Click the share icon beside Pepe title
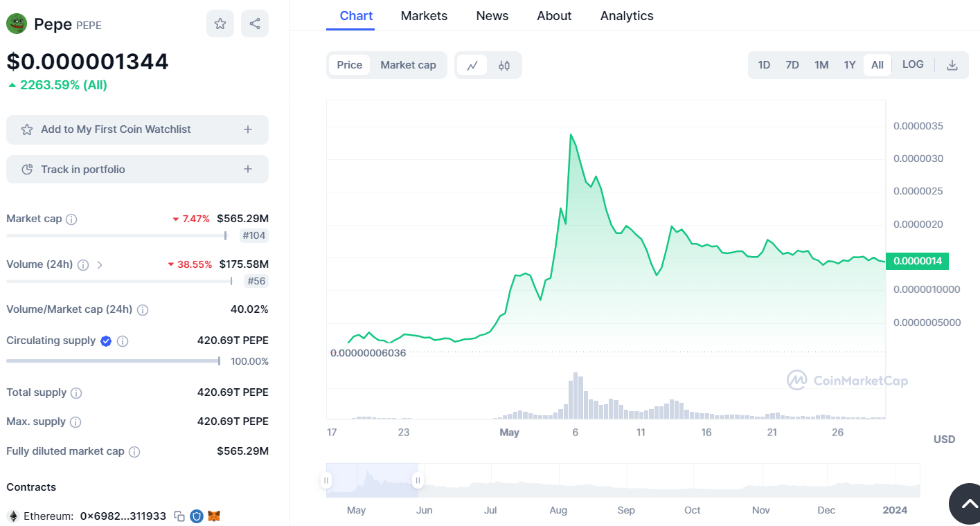980x526 pixels. (255, 24)
